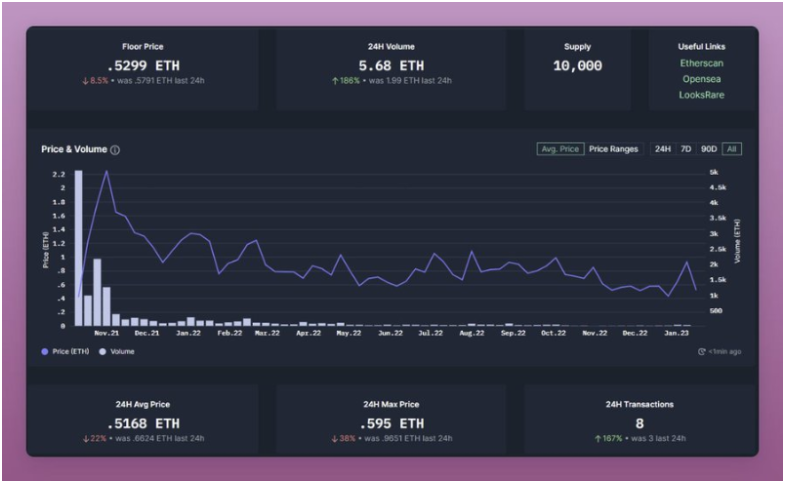Select the Avg. Price chart mode
Viewport: 788px width, 483px height.
560,149
